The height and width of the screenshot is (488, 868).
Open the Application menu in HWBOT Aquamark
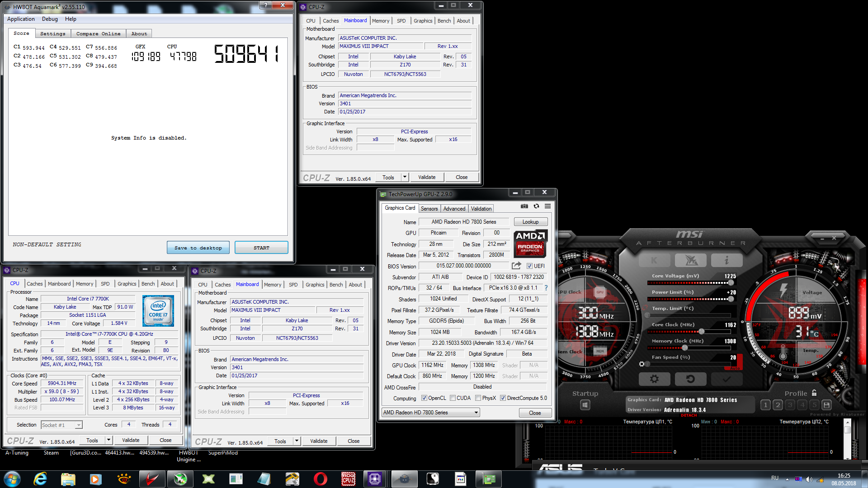click(x=21, y=19)
